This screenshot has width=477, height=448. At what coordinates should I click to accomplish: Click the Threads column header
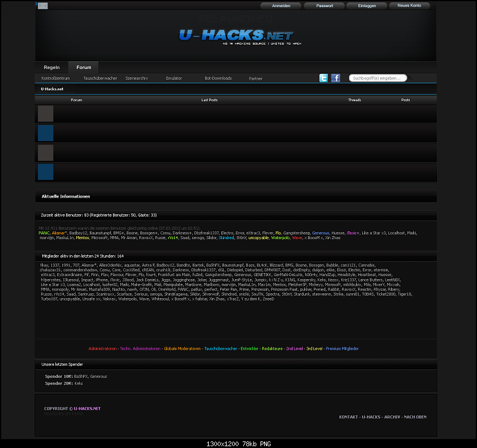(354, 100)
